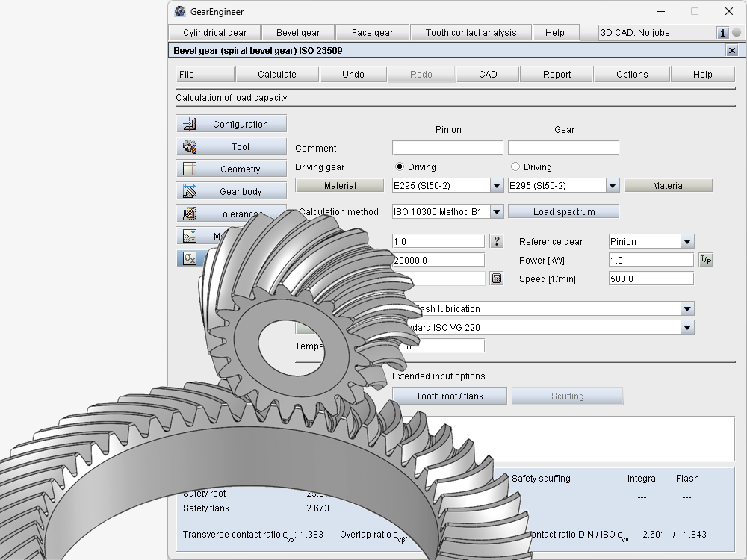Open the Tool settings panel

point(232,146)
